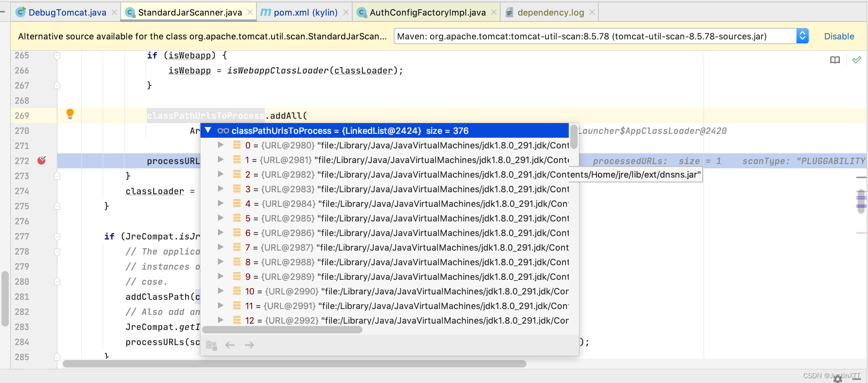Expand list element 9 URL@2989
Viewport: 868px width, 383px height.
point(220,276)
